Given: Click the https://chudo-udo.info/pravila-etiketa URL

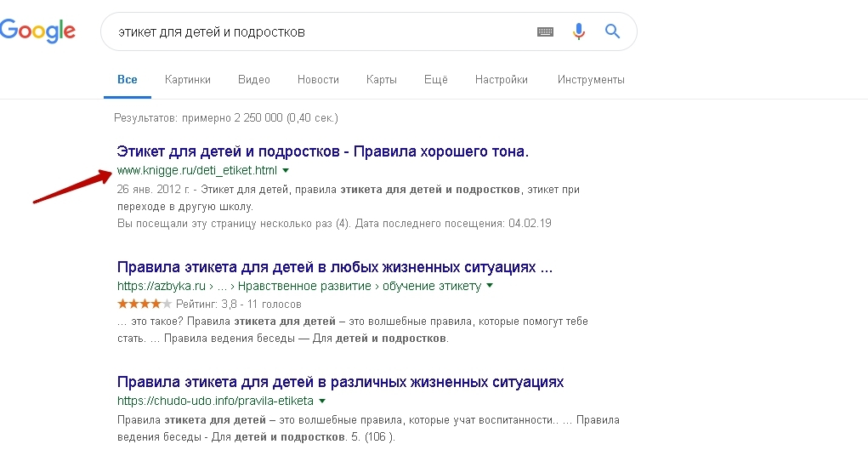Looking at the screenshot, I should (x=215, y=401).
